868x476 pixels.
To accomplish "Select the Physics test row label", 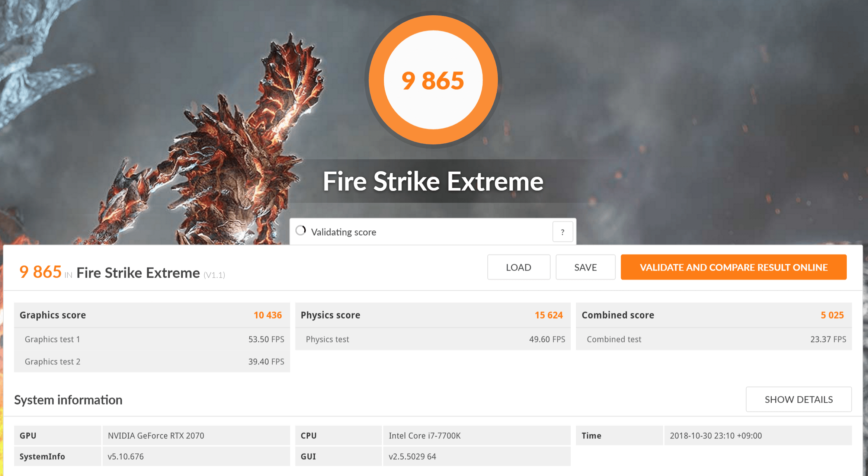I will click(327, 339).
